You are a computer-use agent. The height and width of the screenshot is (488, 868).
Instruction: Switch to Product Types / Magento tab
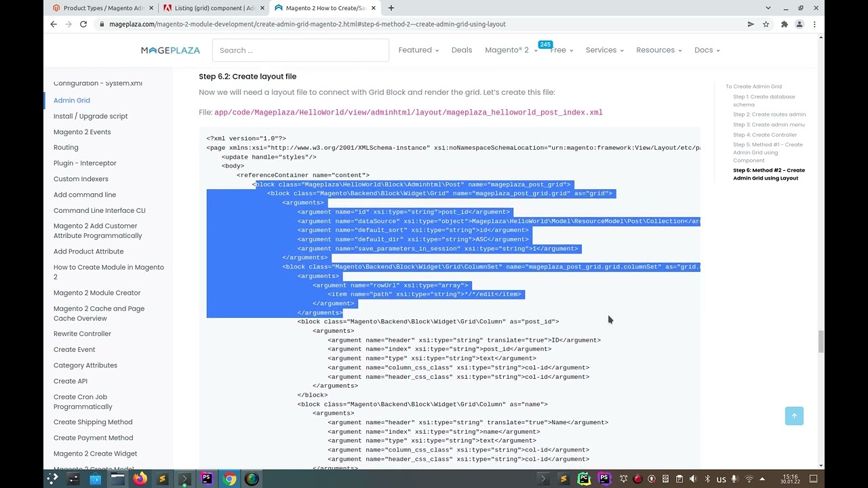click(103, 8)
